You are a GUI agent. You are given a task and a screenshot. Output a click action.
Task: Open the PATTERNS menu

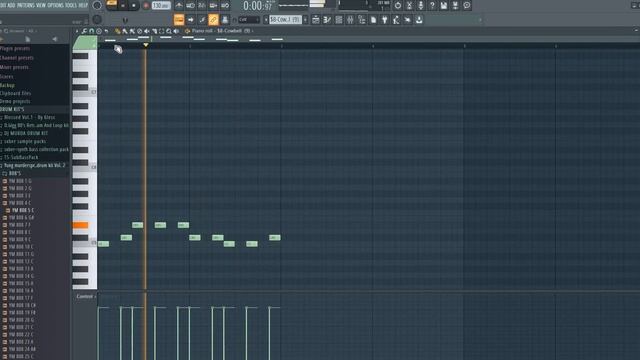pyautogui.click(x=26, y=5)
